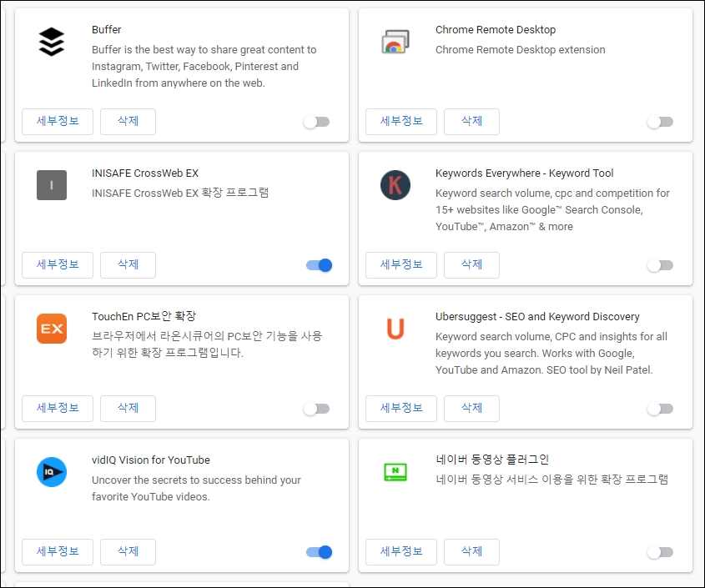Image resolution: width=705 pixels, height=588 pixels.
Task: Click 삭제 on the Ubersuggest extension
Action: [x=471, y=408]
